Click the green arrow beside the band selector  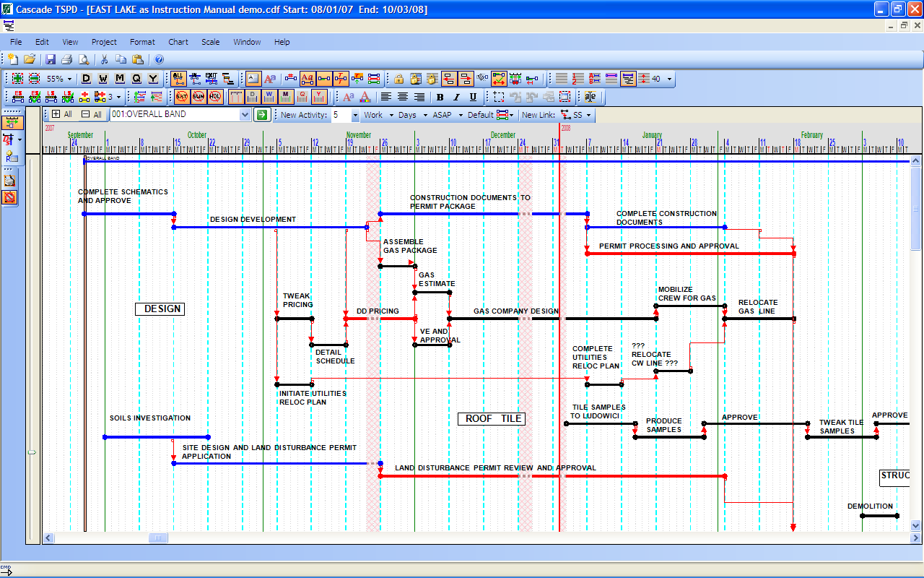(261, 115)
